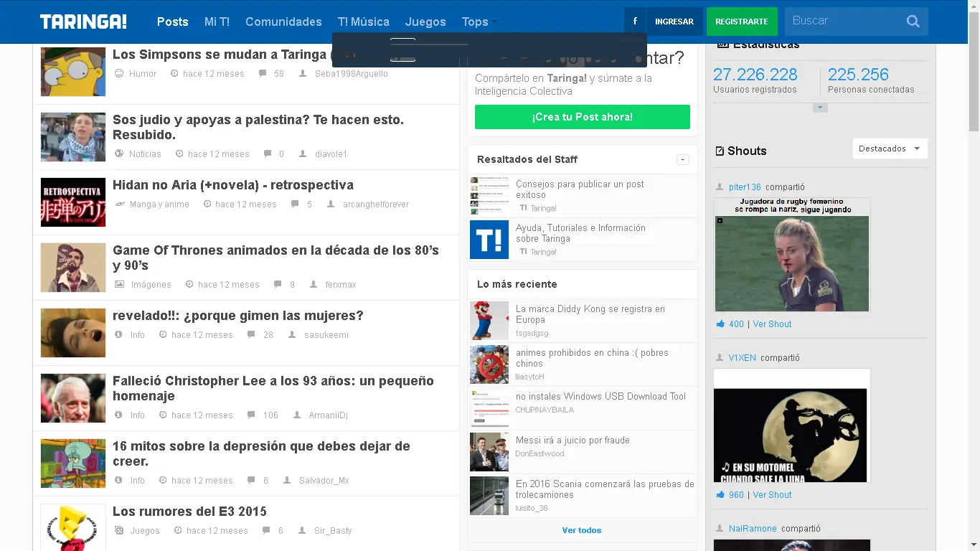Screen dimensions: 980x551
Task: Collapse the Resaltados del Staff panel
Action: coord(683,159)
